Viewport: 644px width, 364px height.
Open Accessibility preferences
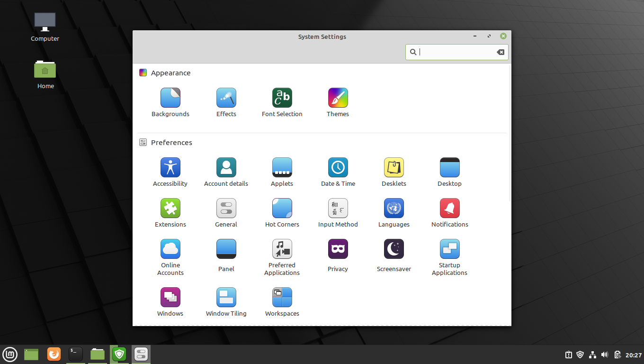170,172
